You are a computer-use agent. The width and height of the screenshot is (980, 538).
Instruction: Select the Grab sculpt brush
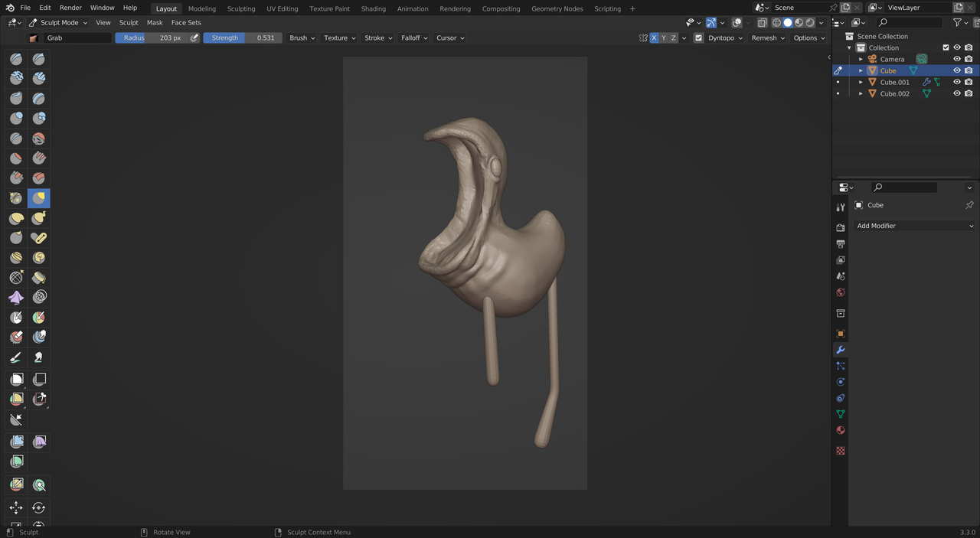pyautogui.click(x=39, y=198)
